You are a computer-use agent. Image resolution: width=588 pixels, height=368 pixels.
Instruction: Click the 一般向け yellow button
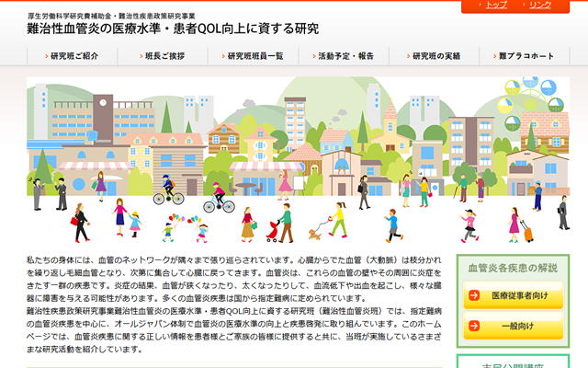coord(512,326)
